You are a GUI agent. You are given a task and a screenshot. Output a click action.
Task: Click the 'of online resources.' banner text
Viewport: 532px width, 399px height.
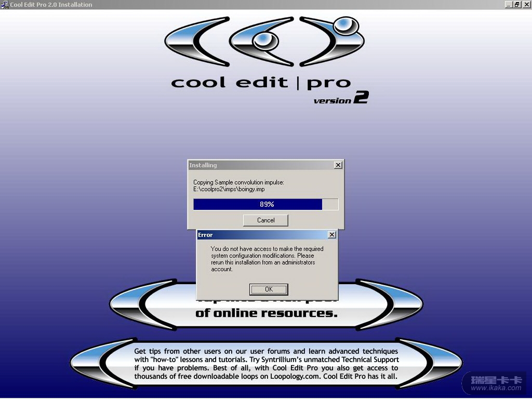(x=267, y=313)
